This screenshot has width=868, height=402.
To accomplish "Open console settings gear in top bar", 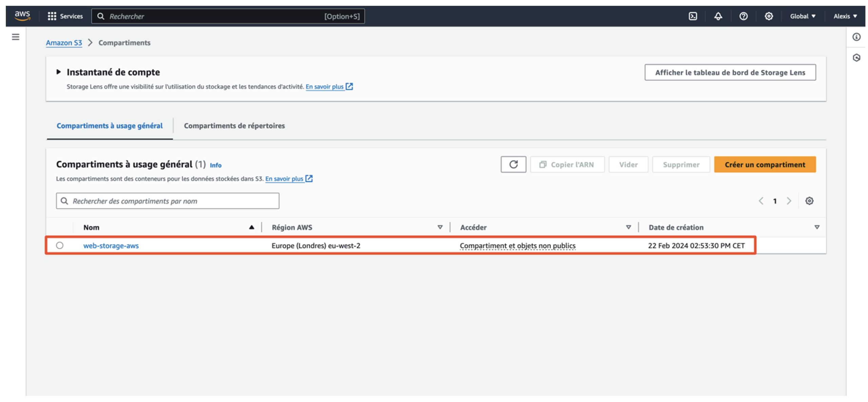I will (x=768, y=16).
